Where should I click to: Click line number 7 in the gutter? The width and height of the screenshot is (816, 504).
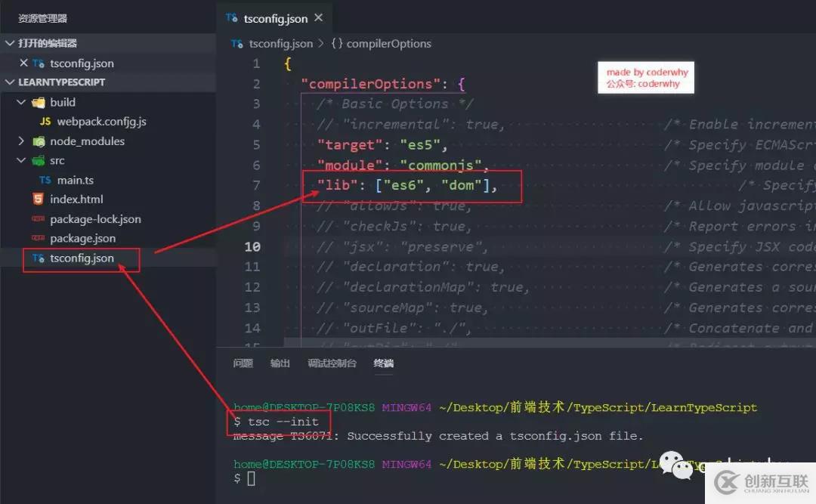(x=256, y=185)
